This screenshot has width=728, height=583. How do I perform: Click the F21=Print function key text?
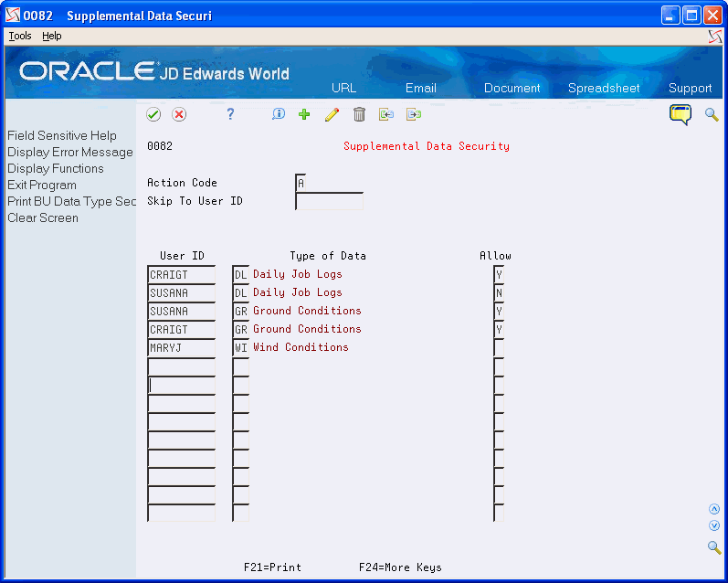tap(272, 567)
